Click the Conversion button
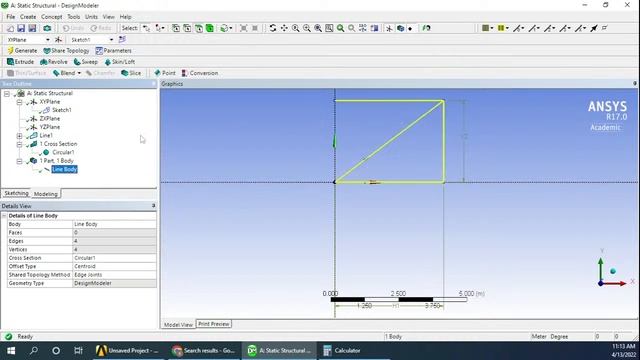The width and height of the screenshot is (640, 360). click(x=200, y=73)
